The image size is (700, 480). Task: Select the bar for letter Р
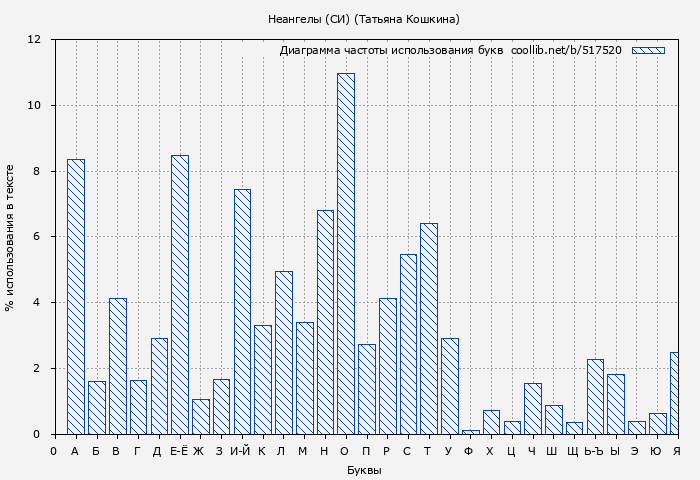coord(387,366)
